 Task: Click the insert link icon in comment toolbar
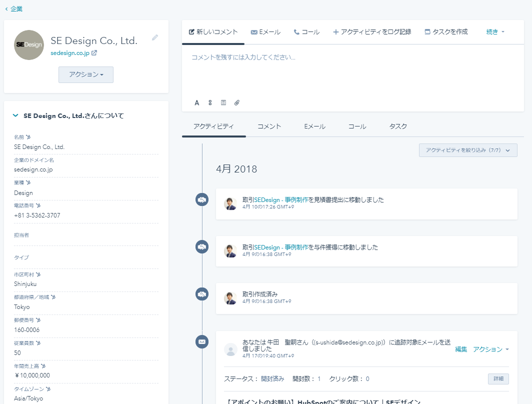[210, 103]
